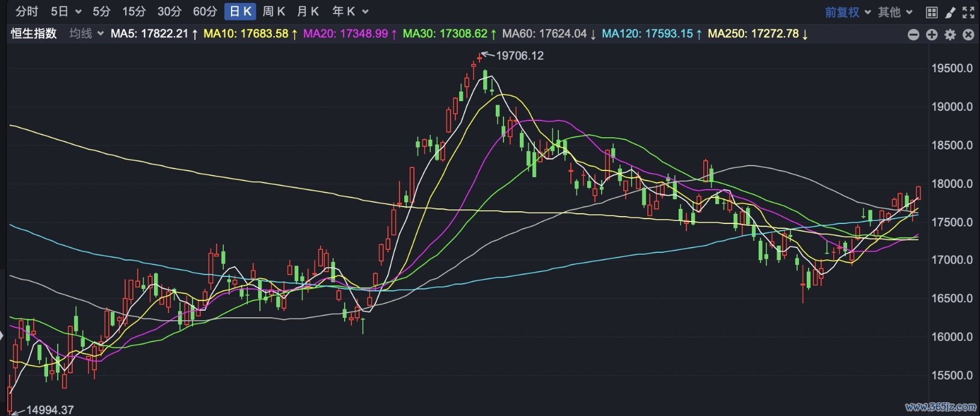Image resolution: width=980 pixels, height=416 pixels.
Task: Switch to 周K weekly chart
Action: (274, 11)
